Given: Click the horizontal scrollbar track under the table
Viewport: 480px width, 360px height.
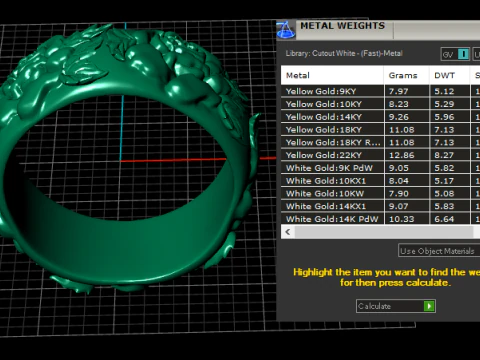Looking at the screenshot, I should pos(384,232).
